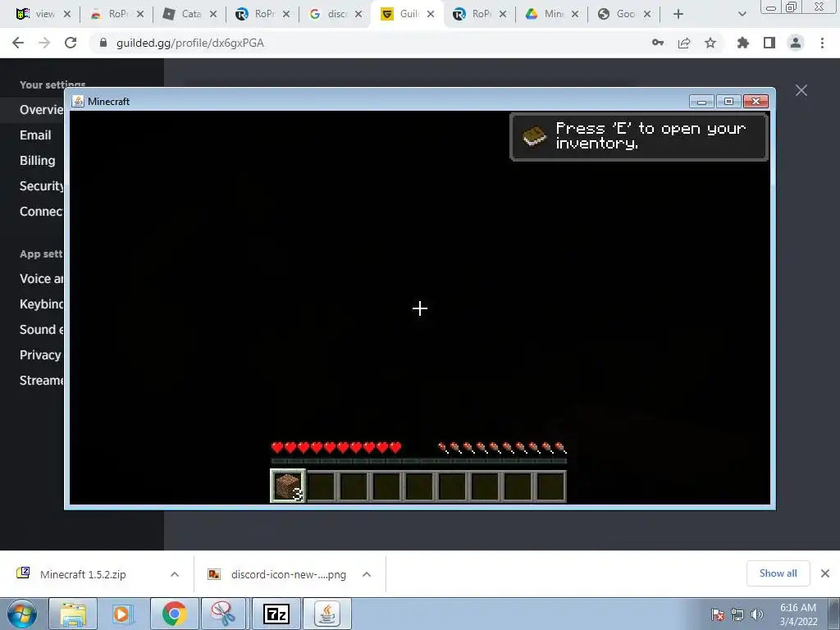Click the Java Minecraft taskbar icon
Viewport: 840px width, 630px height.
point(327,614)
